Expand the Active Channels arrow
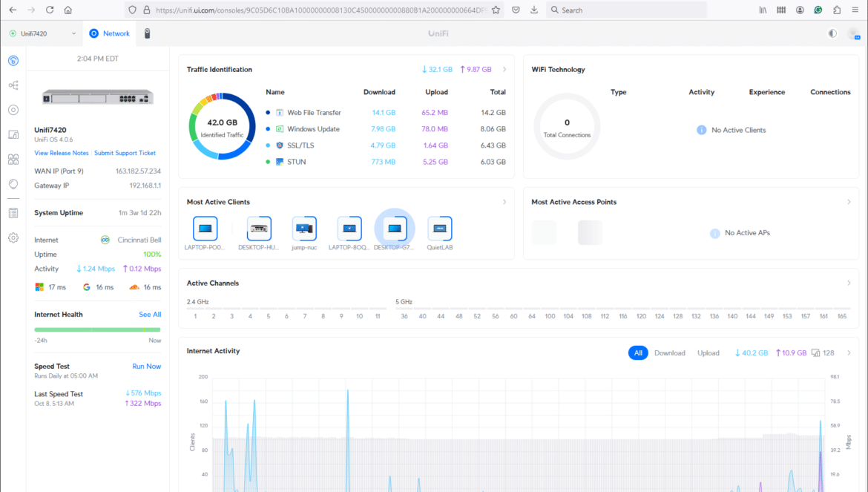The height and width of the screenshot is (492, 868). click(849, 283)
